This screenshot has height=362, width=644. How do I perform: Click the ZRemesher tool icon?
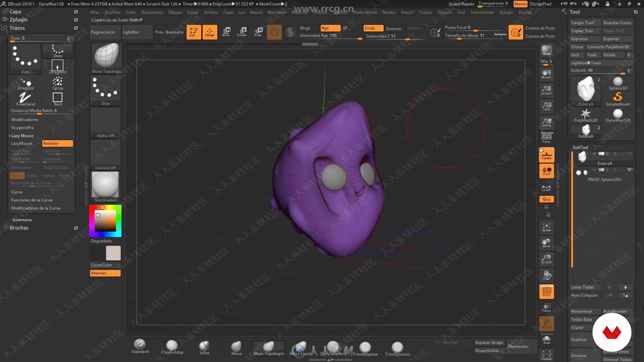518,346
